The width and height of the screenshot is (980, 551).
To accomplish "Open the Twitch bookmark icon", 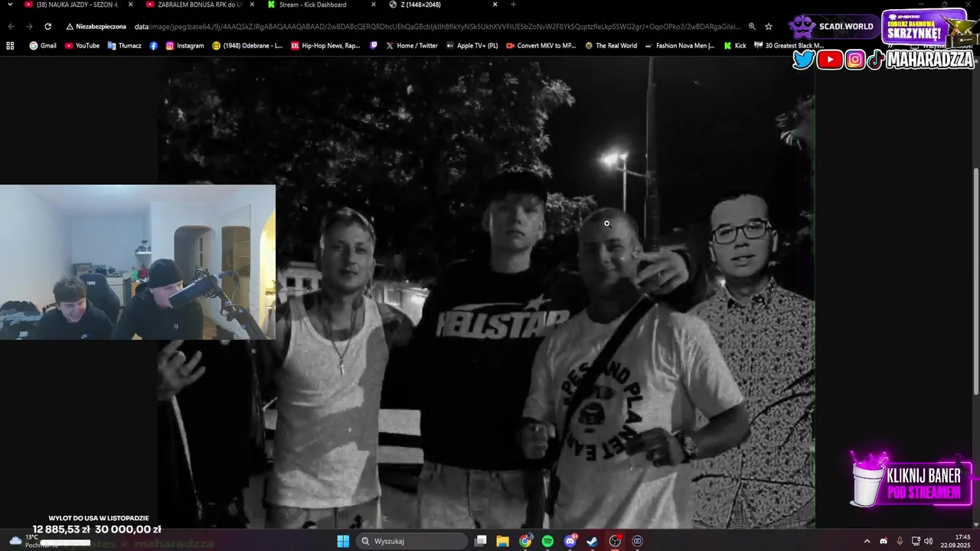I will point(374,46).
